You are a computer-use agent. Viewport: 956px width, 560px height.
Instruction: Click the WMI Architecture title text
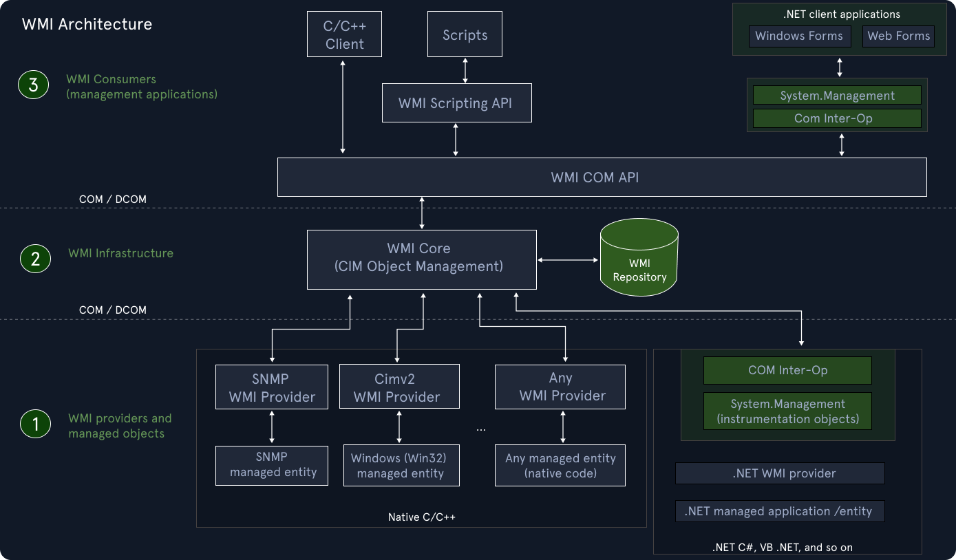pyautogui.click(x=86, y=23)
